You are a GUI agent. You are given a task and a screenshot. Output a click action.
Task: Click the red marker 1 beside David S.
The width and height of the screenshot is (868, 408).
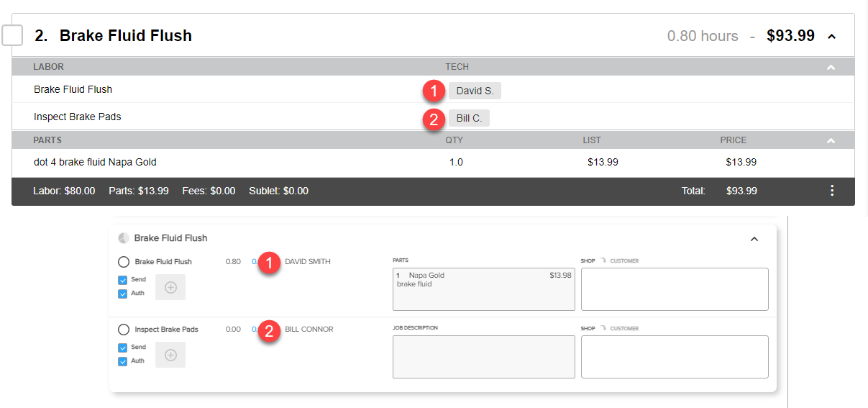click(x=434, y=91)
